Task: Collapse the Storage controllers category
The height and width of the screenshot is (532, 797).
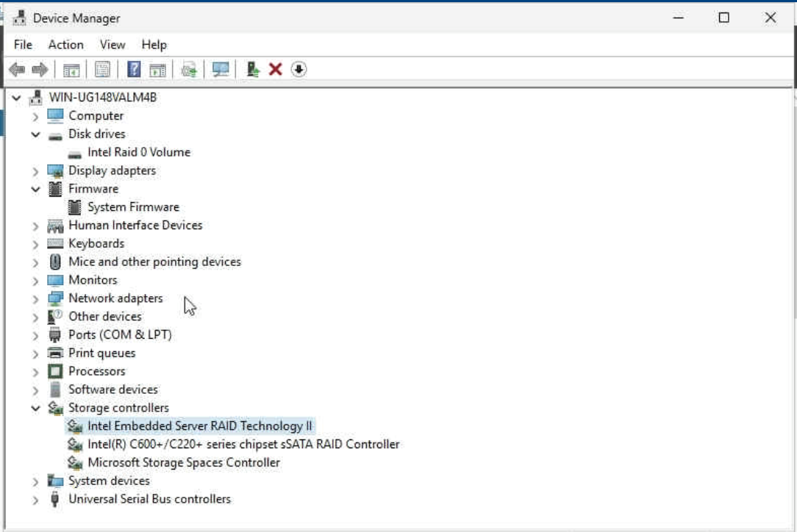Action: click(35, 408)
